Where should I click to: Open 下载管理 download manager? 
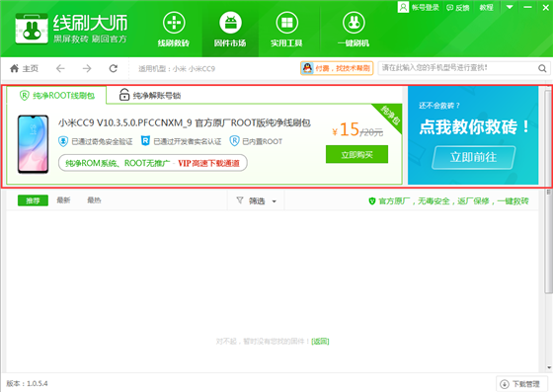coord(521,383)
